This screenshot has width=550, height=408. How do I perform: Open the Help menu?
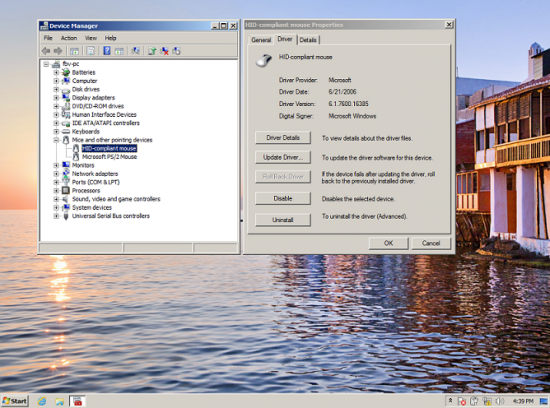pyautogui.click(x=110, y=38)
